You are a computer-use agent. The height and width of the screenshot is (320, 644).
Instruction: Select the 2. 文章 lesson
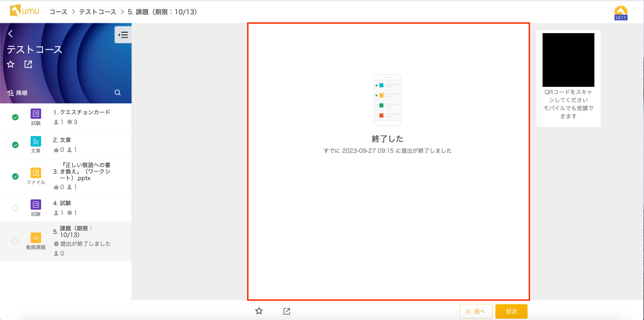click(65, 140)
